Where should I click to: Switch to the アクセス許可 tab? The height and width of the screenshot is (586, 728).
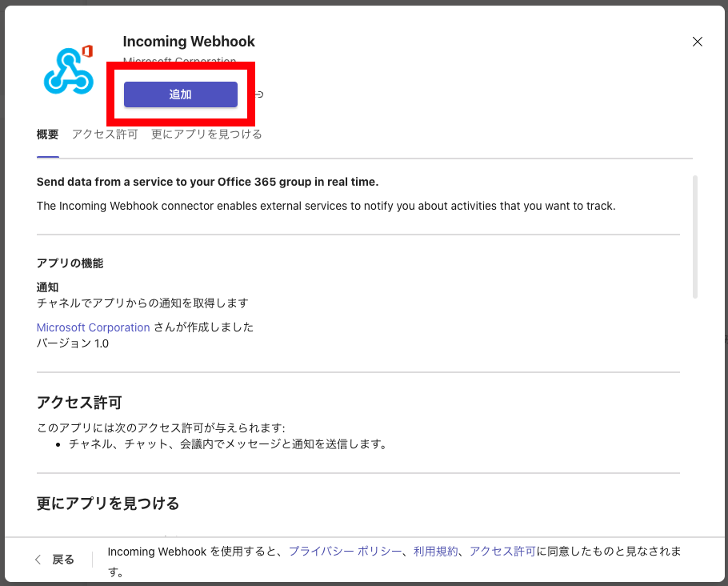(x=105, y=134)
